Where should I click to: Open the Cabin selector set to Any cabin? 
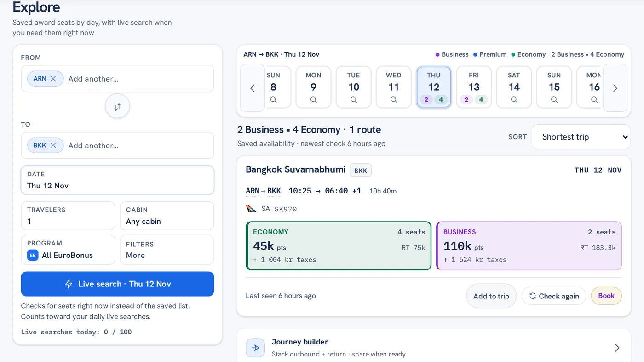point(167,216)
